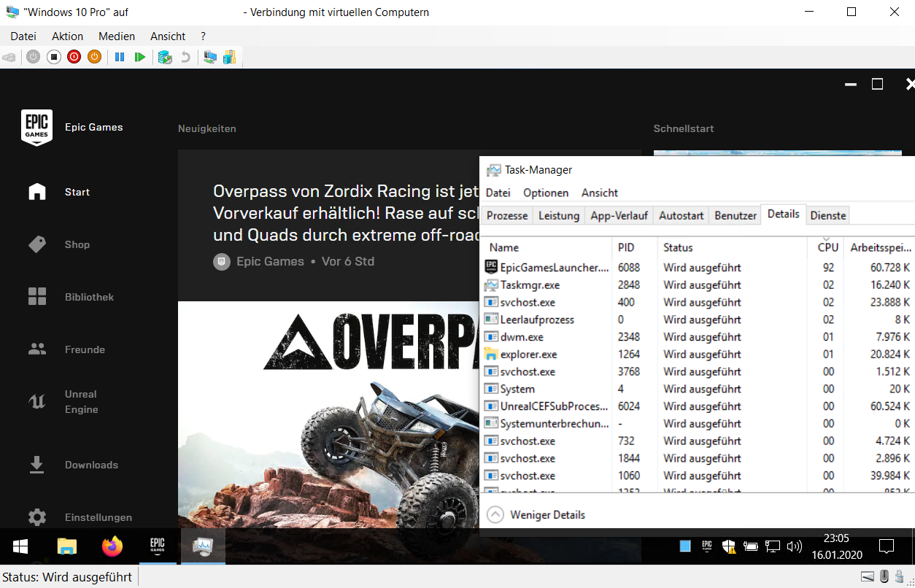
Task: Switch to enhanced session mode icon
Action: point(210,57)
